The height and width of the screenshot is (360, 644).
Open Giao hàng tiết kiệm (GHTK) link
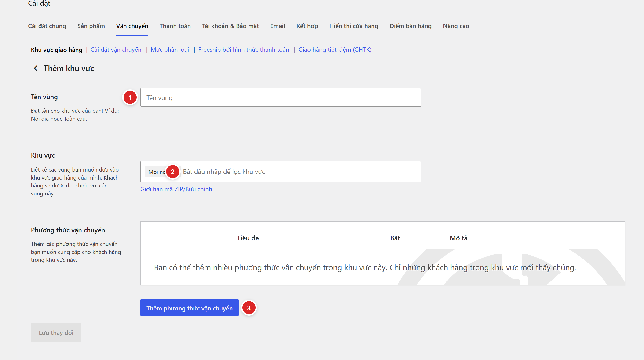pyautogui.click(x=335, y=50)
